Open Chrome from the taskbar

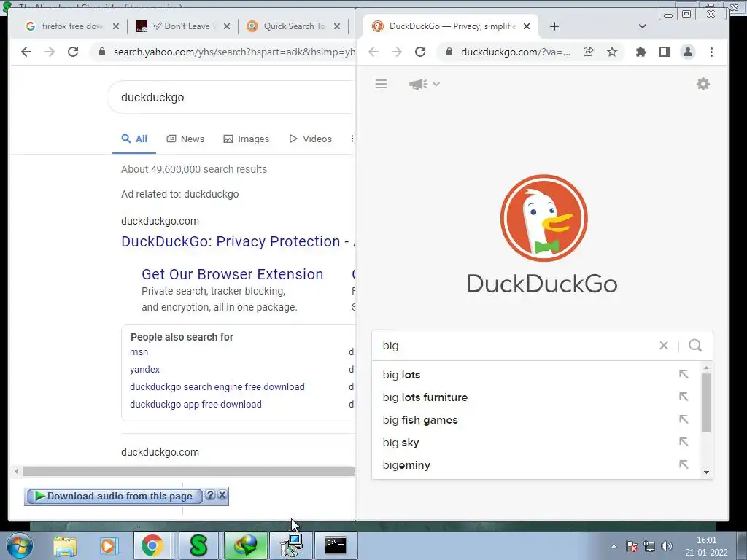(152, 545)
